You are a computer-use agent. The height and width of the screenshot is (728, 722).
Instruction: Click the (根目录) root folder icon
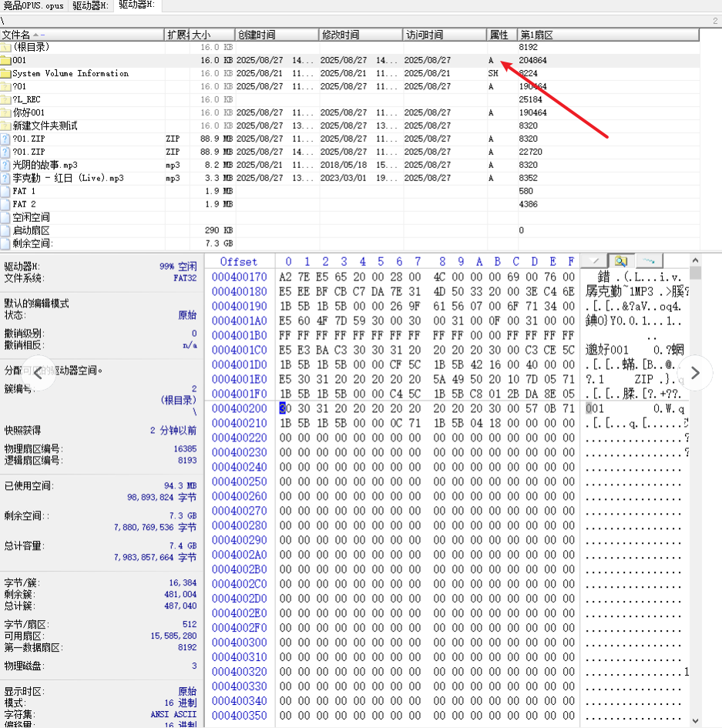5,47
